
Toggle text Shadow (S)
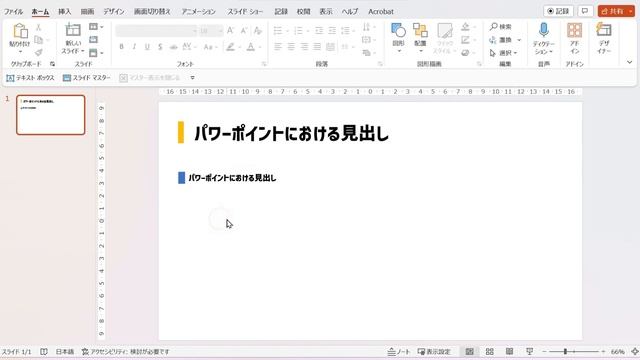click(160, 47)
